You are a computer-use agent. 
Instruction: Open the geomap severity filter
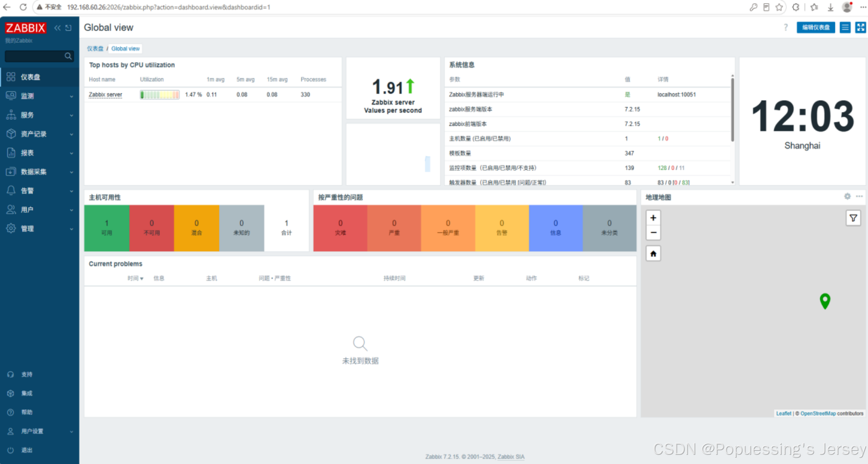(853, 218)
